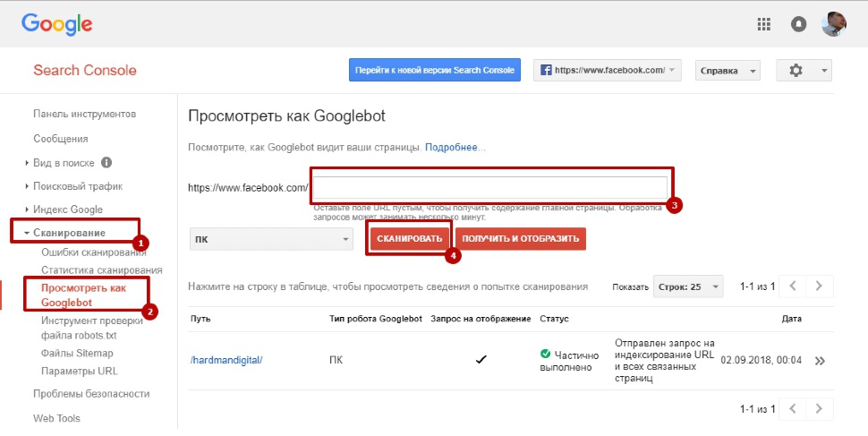
Task: Click the СКАНИРОВАТЬ button
Action: [410, 239]
